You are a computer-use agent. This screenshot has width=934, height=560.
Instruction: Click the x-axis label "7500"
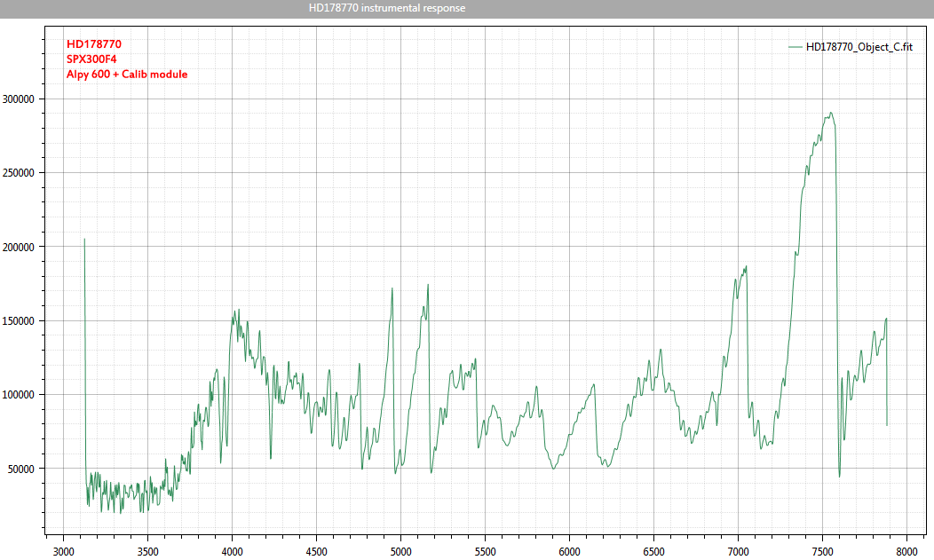tap(823, 552)
